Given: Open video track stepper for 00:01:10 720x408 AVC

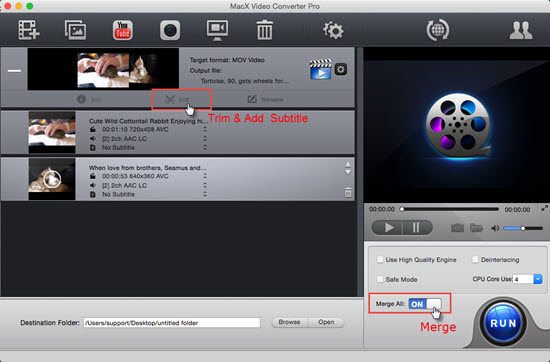Looking at the screenshot, I should 205,129.
